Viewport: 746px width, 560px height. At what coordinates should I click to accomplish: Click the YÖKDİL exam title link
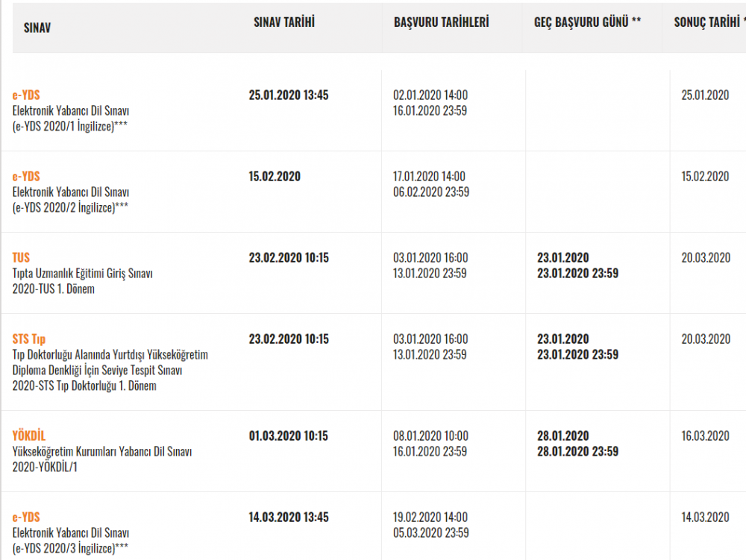click(x=29, y=435)
